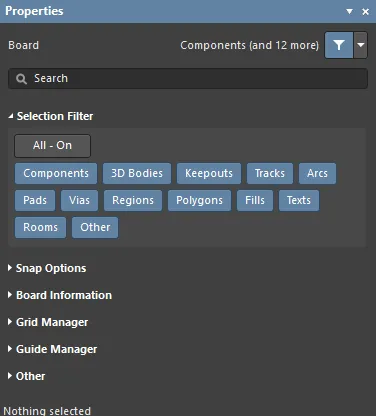Open the Properties panel options arrow
Screen dimensions: 376x416
349,11
